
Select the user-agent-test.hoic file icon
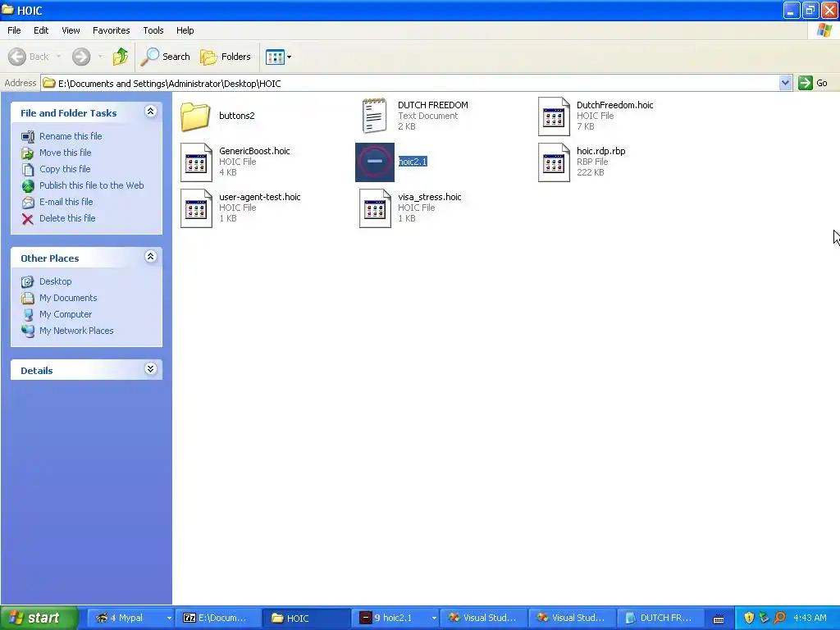(196, 208)
